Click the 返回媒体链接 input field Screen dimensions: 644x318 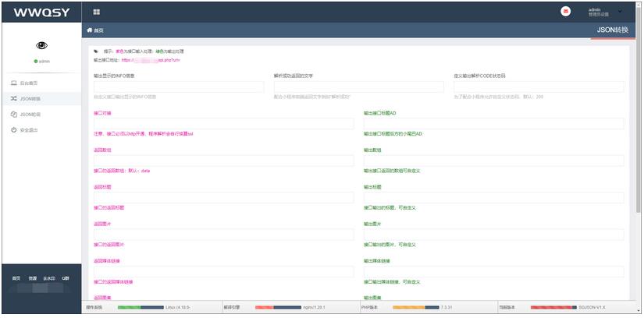224,272
